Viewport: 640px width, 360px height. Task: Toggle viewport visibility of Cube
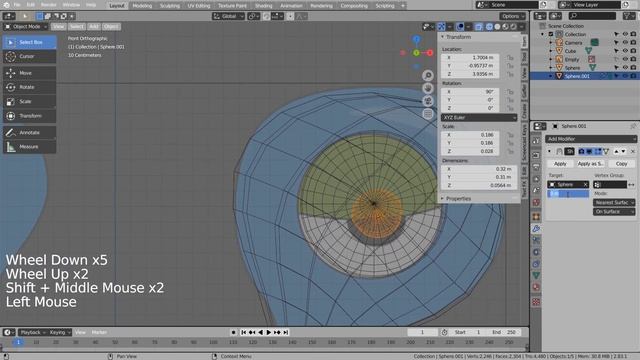tap(625, 51)
